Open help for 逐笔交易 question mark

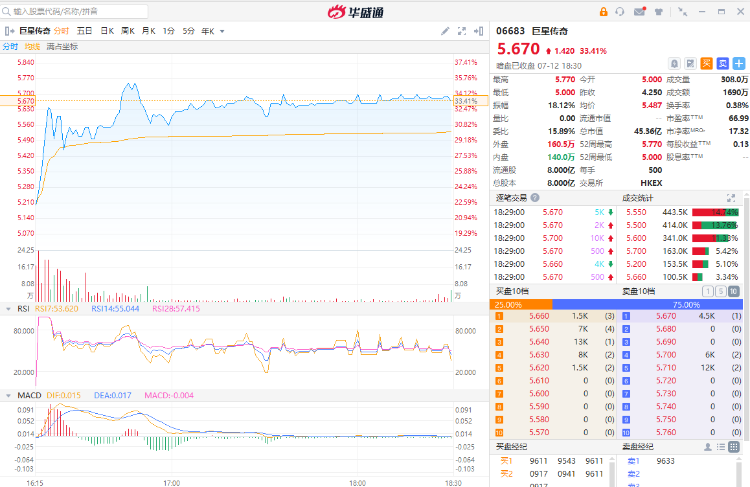tap(536, 197)
